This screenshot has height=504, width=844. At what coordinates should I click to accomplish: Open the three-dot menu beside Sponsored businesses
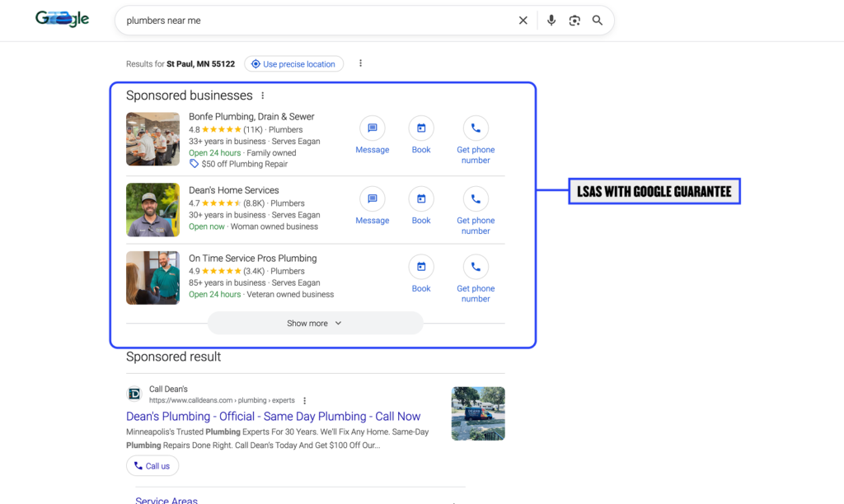point(263,96)
